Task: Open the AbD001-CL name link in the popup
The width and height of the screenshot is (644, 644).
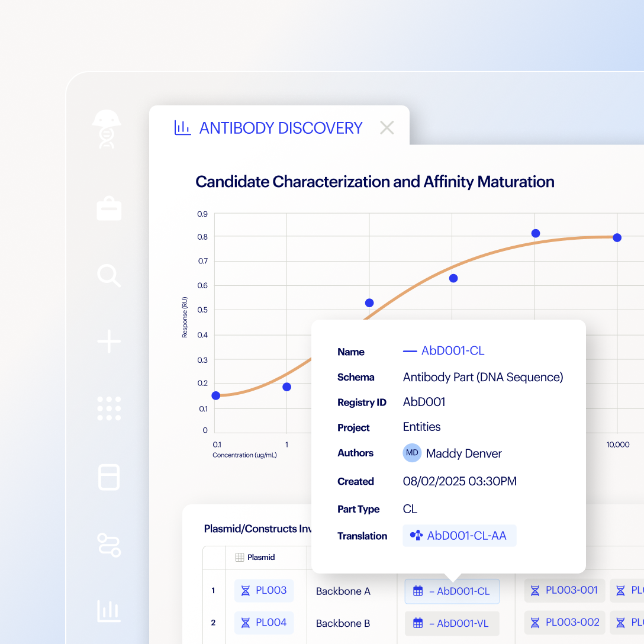Action: click(453, 350)
